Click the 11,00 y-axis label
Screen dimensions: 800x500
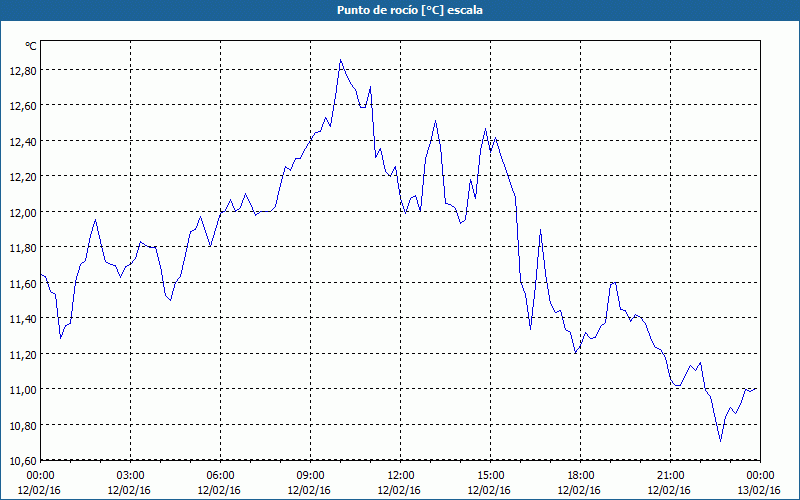[x=23, y=390]
